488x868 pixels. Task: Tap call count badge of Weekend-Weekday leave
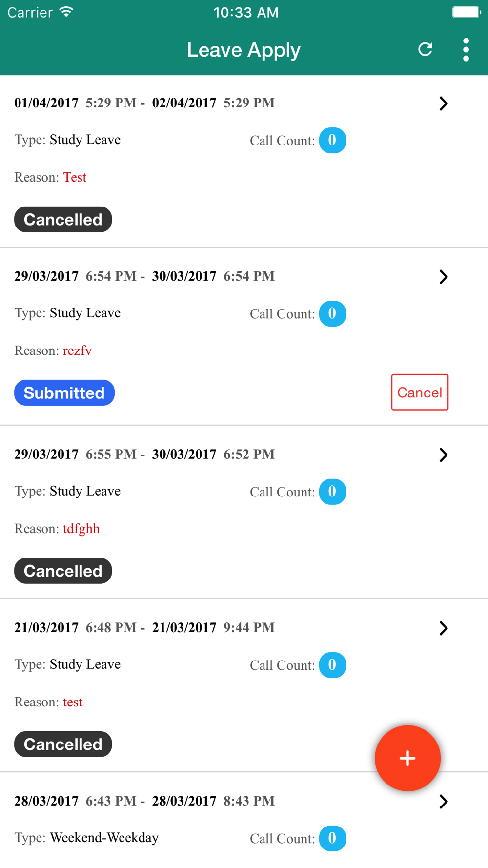point(332,838)
